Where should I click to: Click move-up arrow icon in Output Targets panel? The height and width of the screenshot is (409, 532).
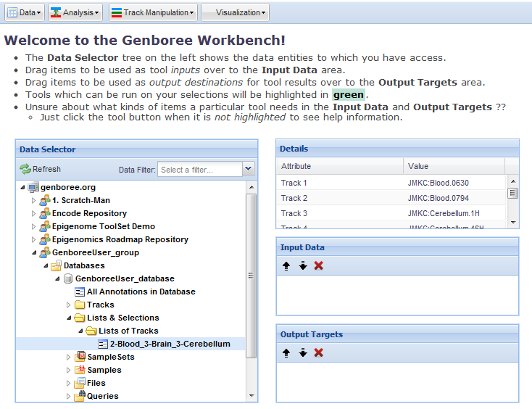pyautogui.click(x=287, y=352)
